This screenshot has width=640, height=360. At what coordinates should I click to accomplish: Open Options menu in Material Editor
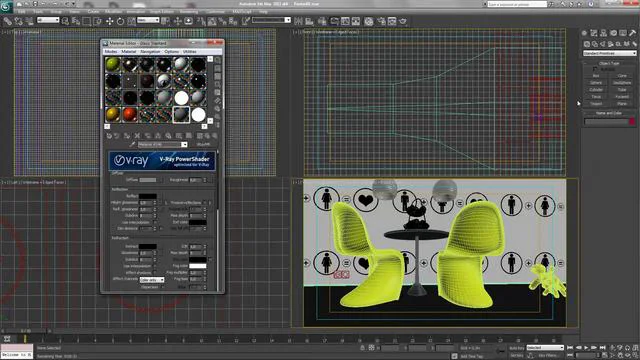[x=171, y=52]
